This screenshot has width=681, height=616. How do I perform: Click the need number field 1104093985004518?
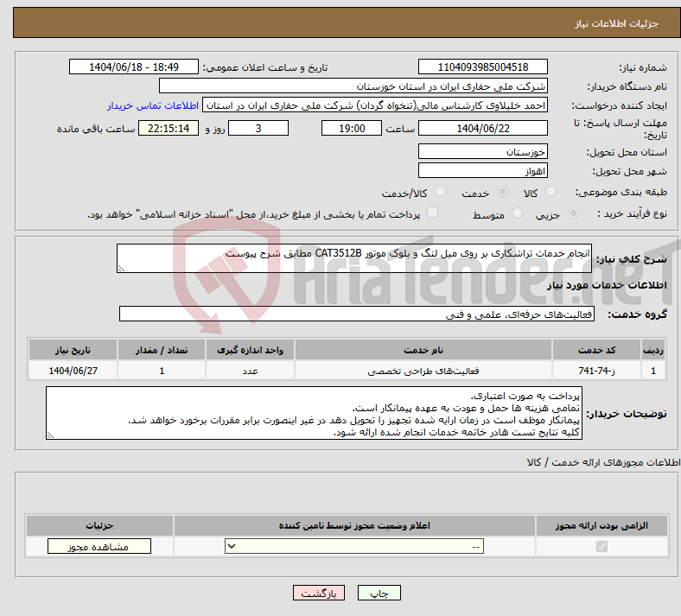click(482, 67)
